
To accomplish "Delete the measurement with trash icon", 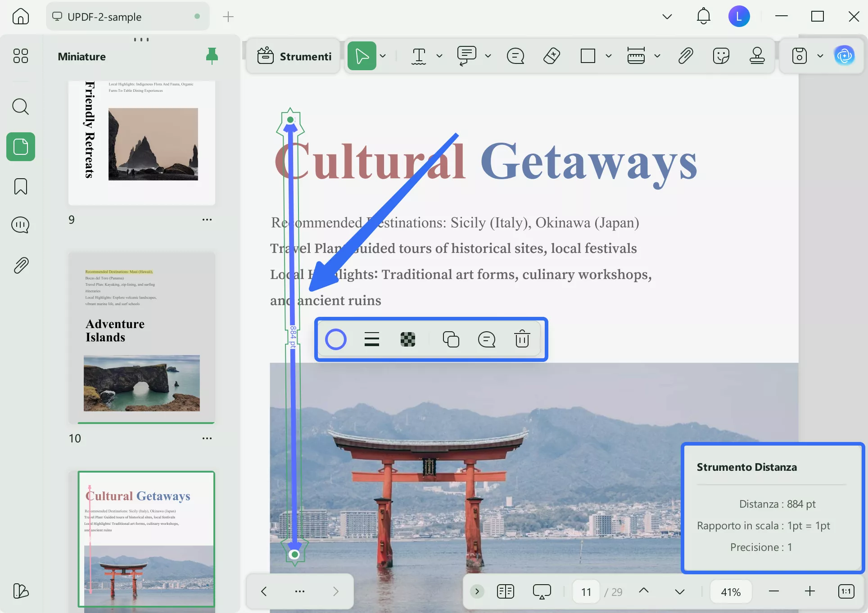I will 522,339.
